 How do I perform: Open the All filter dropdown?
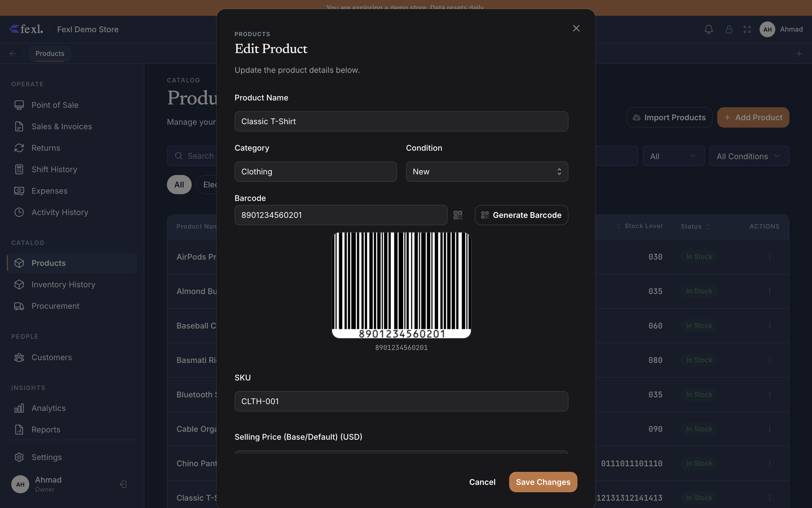[673, 156]
